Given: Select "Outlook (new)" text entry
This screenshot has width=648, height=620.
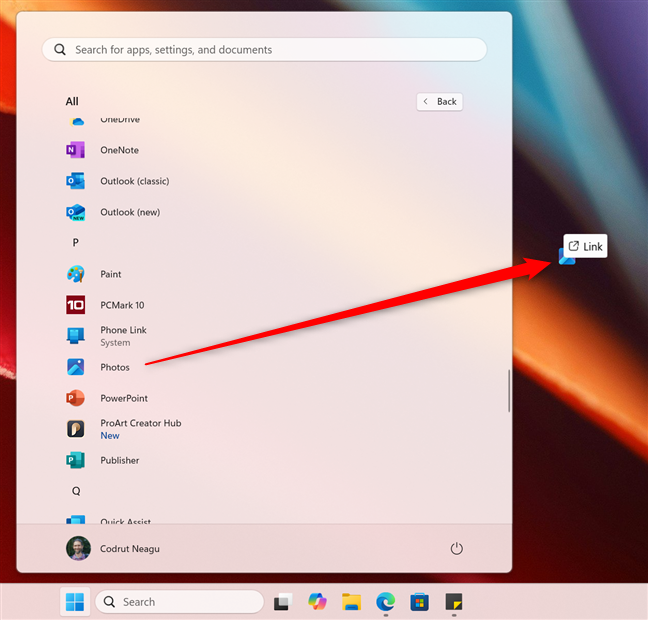Looking at the screenshot, I should coord(130,212).
